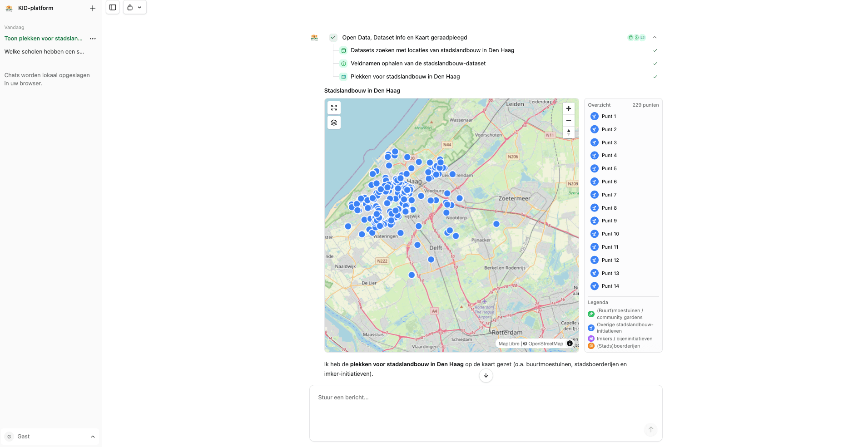This screenshot has width=868, height=447.
Task: Toggle the (Stads)boerderijen legend item
Action: point(618,346)
